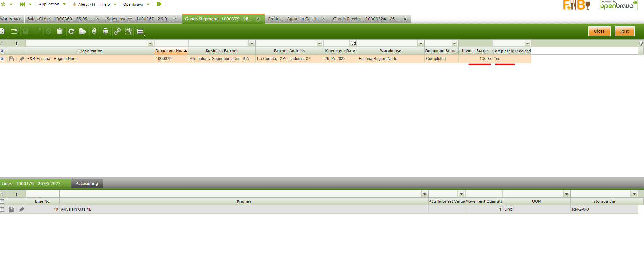Screen dimensions: 644x257
Task: Click the Save and Close toolbar icon
Action: [37, 31]
